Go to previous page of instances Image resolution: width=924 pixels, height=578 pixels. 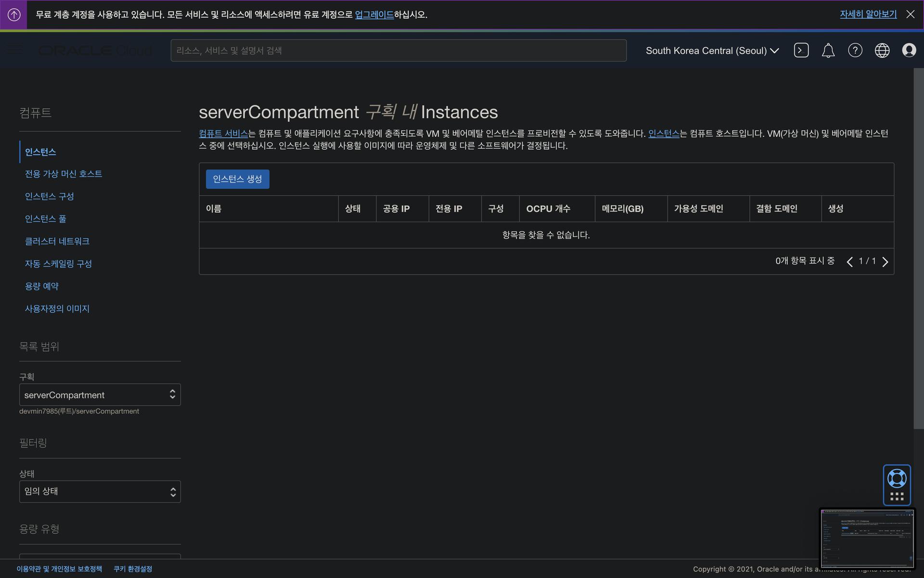pos(849,262)
